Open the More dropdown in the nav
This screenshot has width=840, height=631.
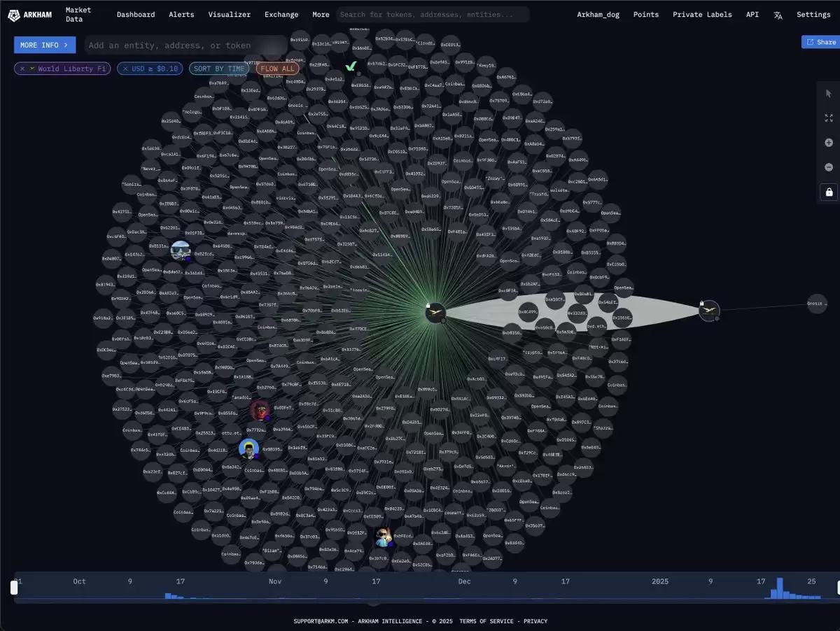[321, 15]
